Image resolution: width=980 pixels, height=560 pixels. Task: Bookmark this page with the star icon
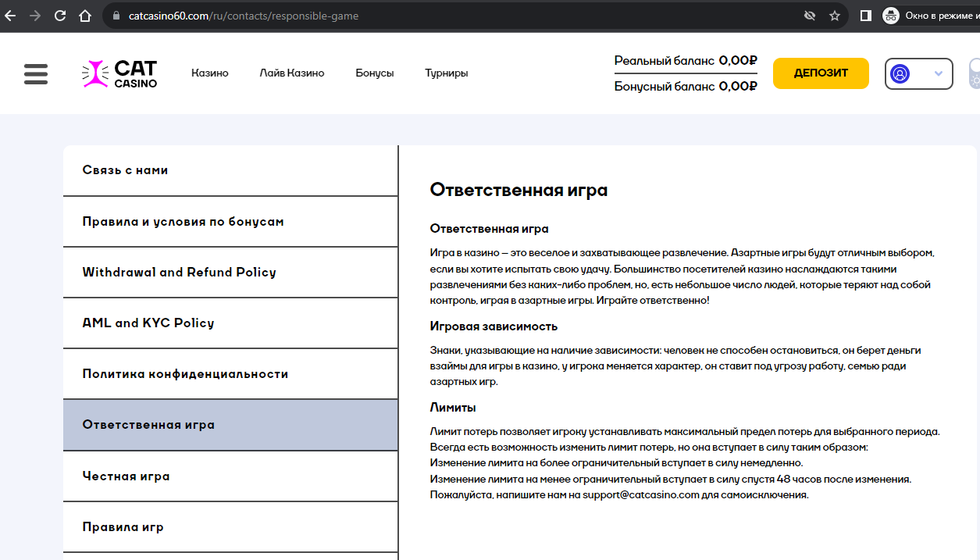point(835,15)
